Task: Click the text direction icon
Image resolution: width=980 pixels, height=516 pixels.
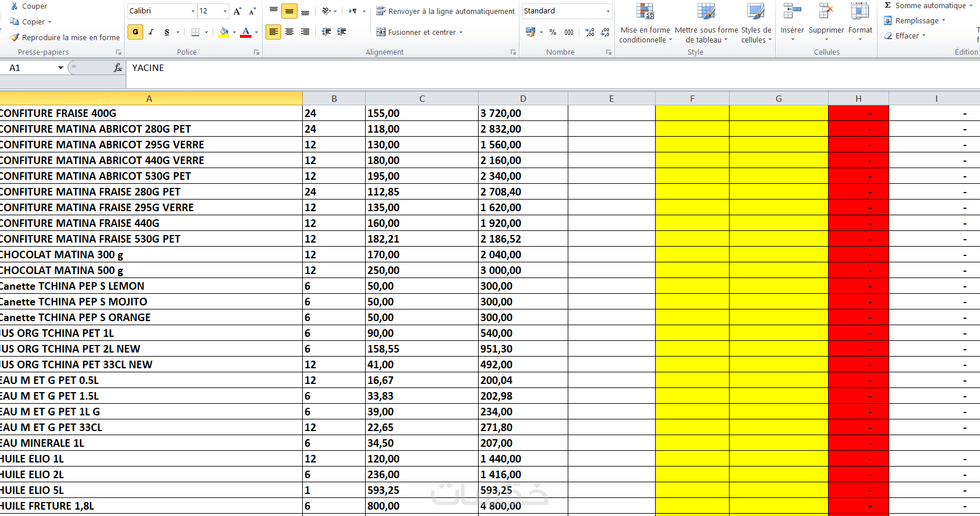Action: [353, 11]
